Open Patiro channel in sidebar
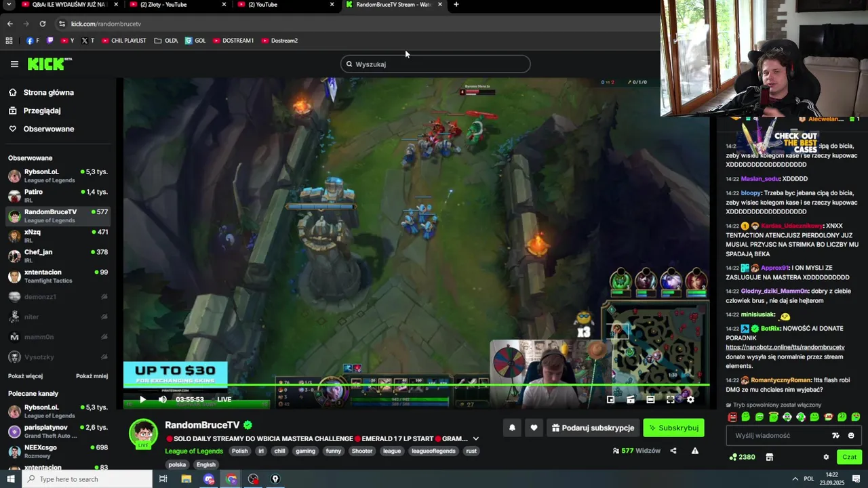This screenshot has width=868, height=488. tap(58, 196)
